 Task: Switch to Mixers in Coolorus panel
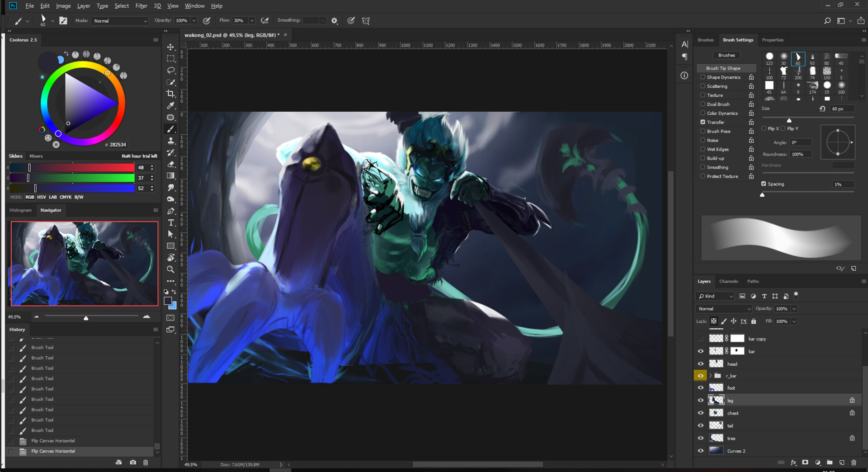point(36,156)
